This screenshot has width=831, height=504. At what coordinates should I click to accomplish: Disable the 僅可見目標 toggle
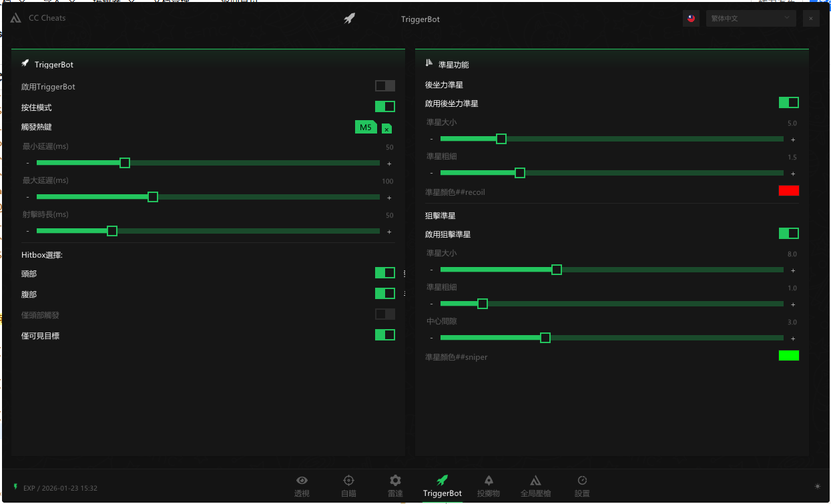coord(384,335)
